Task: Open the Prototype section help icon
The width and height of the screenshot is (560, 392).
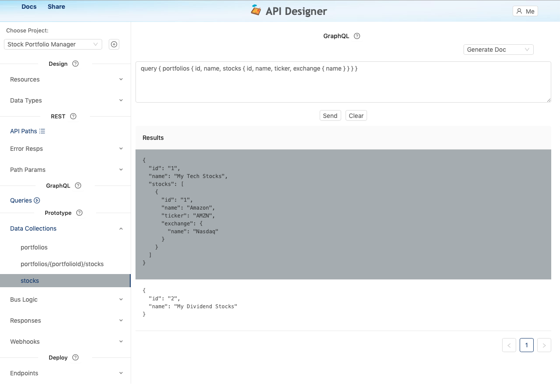Action: tap(79, 213)
